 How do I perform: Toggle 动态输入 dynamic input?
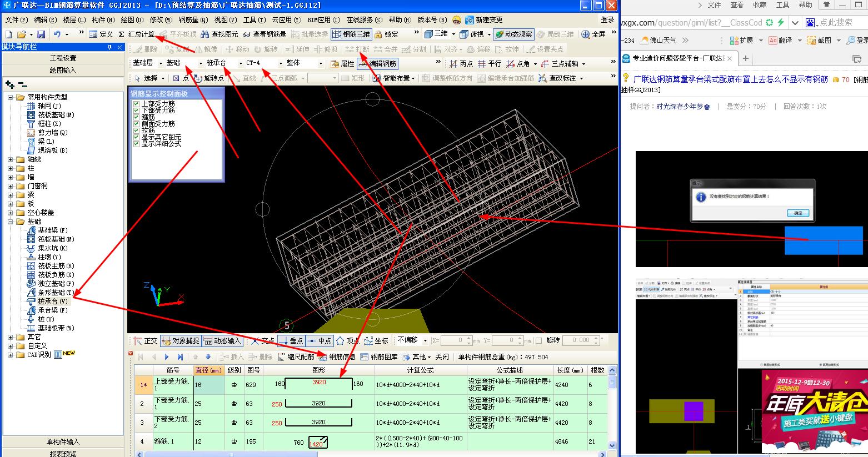[222, 340]
